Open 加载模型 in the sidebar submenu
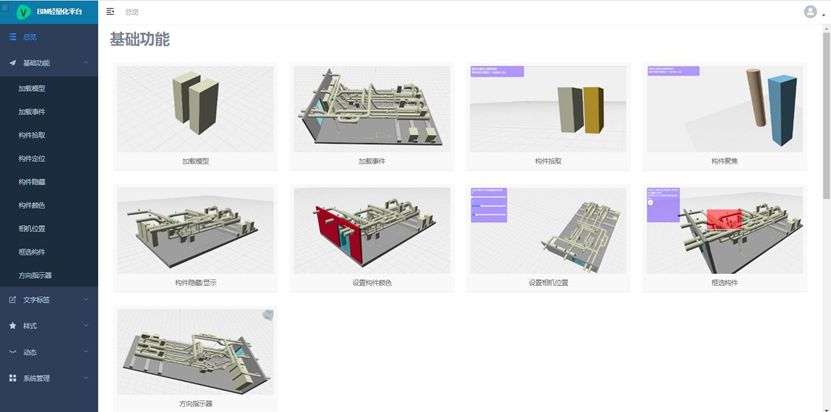Image resolution: width=831 pixels, height=412 pixels. tap(32, 89)
